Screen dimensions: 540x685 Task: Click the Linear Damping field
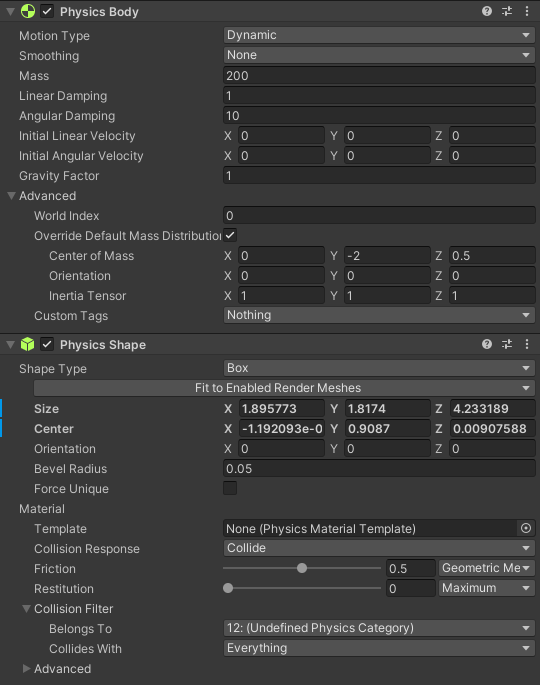pyautogui.click(x=379, y=96)
